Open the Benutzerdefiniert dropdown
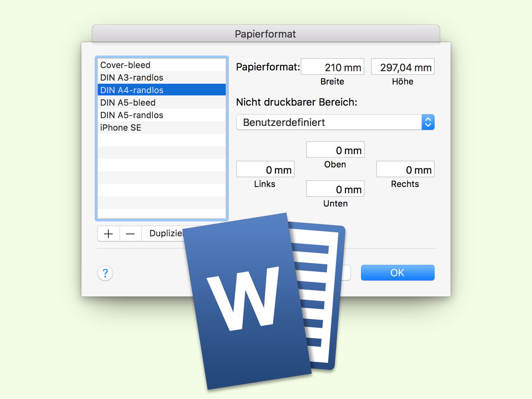This screenshot has width=532, height=399. 335,122
